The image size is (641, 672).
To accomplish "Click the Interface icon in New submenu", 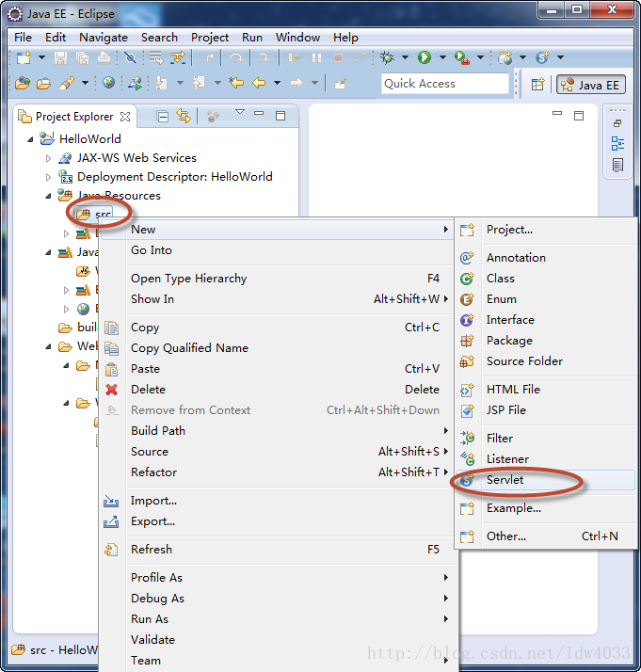I will 467,320.
